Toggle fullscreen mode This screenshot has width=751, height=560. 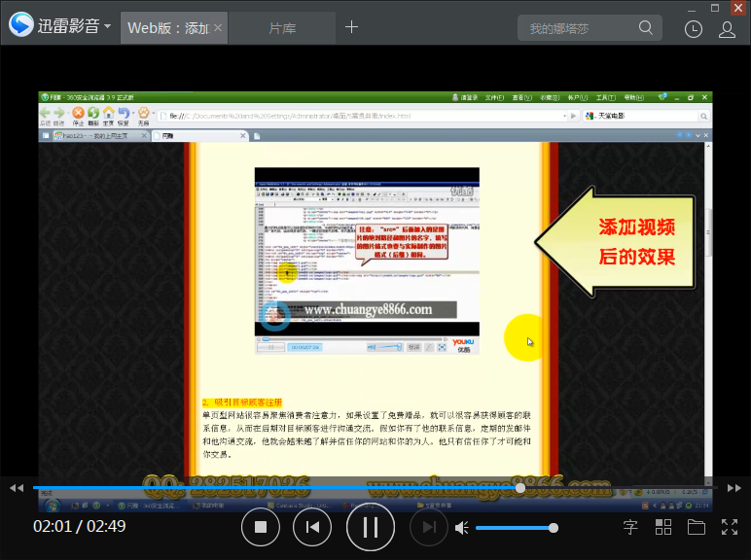point(730,527)
